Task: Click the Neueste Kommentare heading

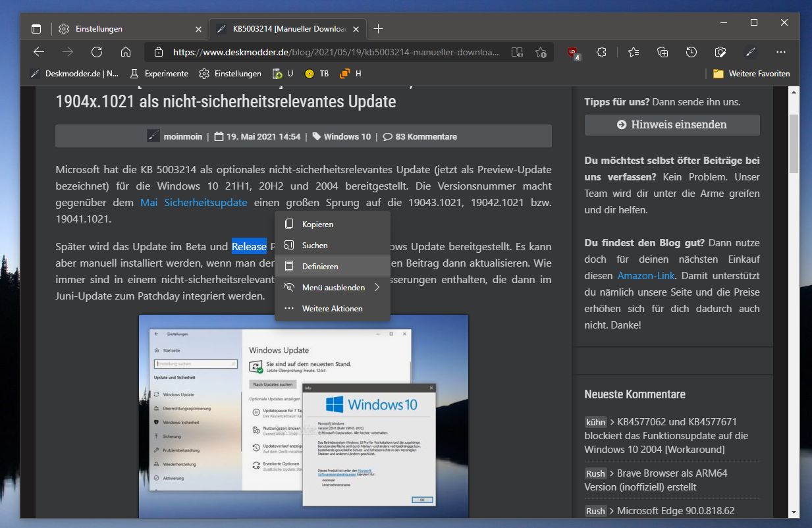Action: point(635,394)
